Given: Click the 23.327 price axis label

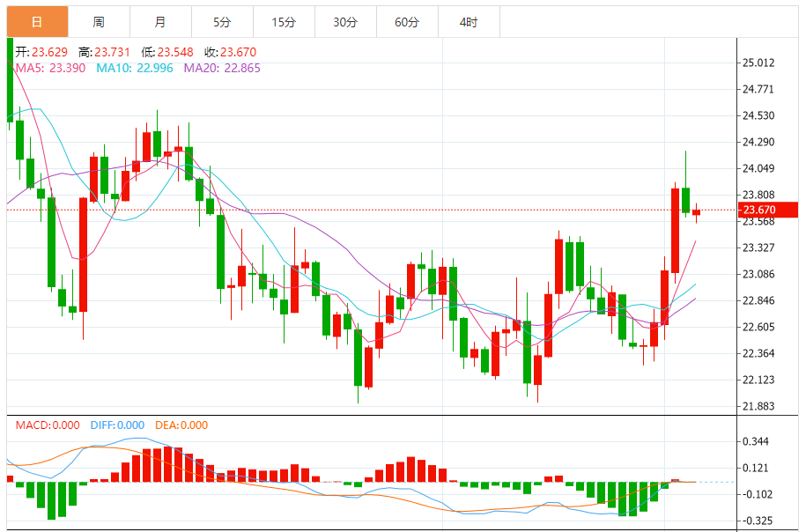Looking at the screenshot, I should (x=758, y=248).
